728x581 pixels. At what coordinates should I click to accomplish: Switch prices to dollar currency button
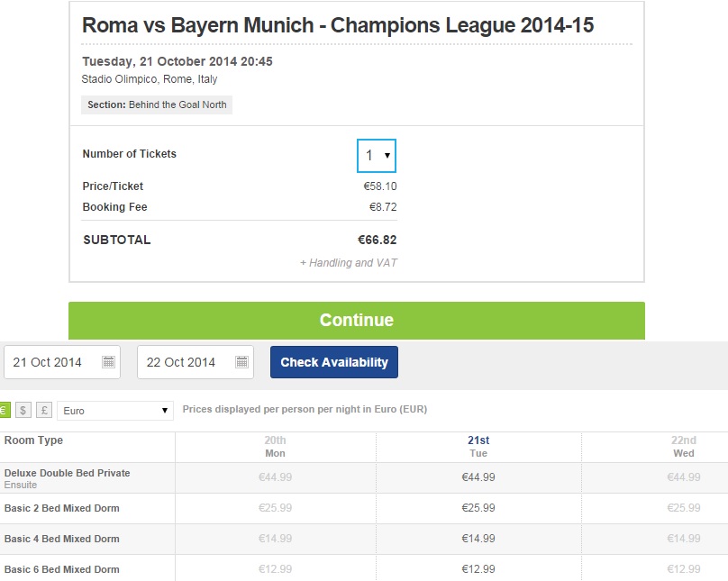pos(23,411)
